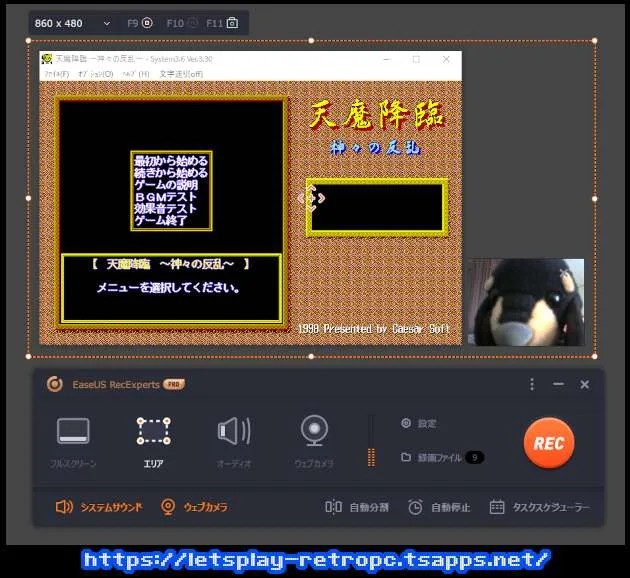Open the ファイル(F) menu in game window
The height and width of the screenshot is (578, 630).
point(57,74)
